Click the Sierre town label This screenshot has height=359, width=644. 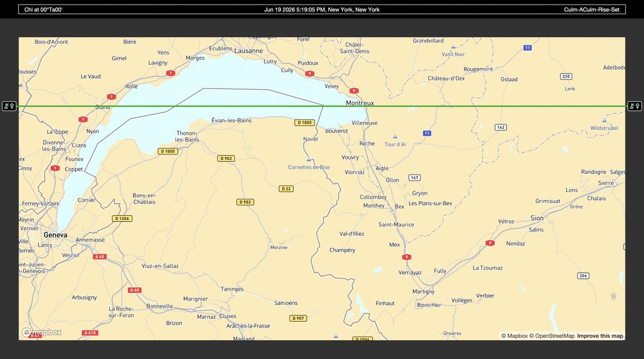(x=606, y=182)
